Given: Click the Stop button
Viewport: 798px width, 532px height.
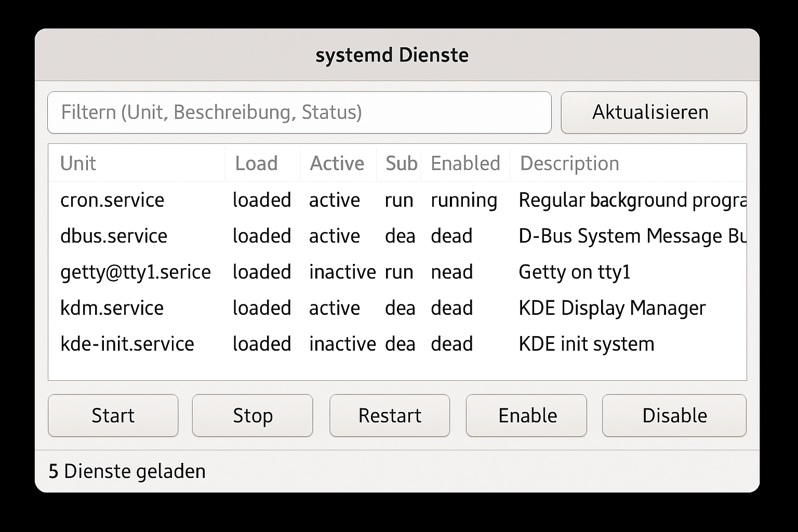Looking at the screenshot, I should tap(252, 415).
